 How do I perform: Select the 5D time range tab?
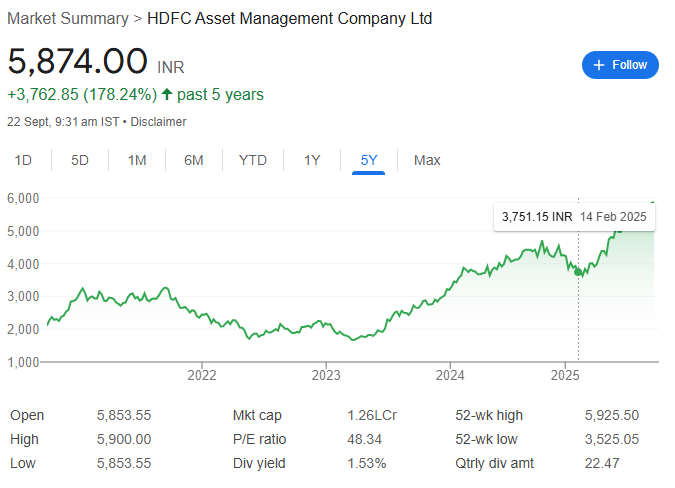pyautogui.click(x=80, y=161)
